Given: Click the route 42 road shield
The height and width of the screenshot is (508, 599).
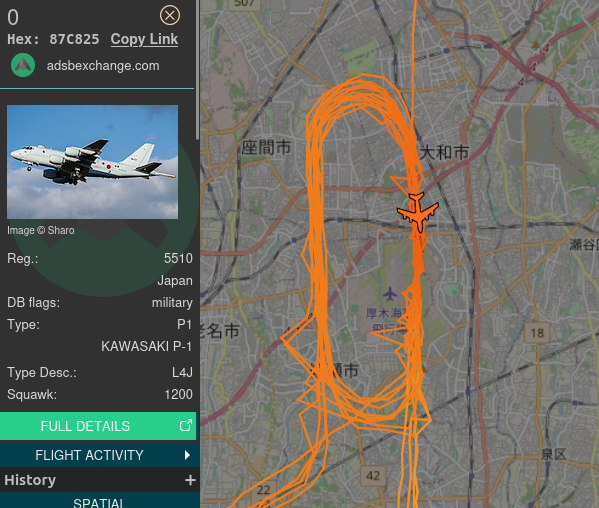Looking at the screenshot, I should point(373,476).
